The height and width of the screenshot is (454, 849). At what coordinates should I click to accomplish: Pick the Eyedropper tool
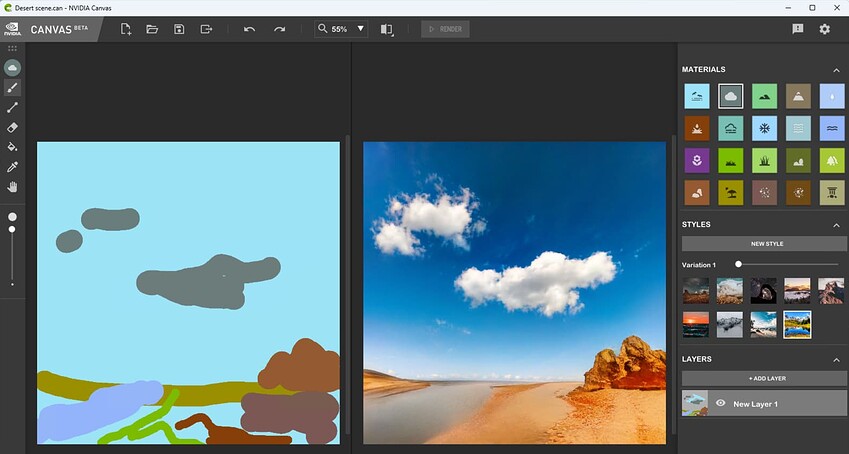click(12, 167)
